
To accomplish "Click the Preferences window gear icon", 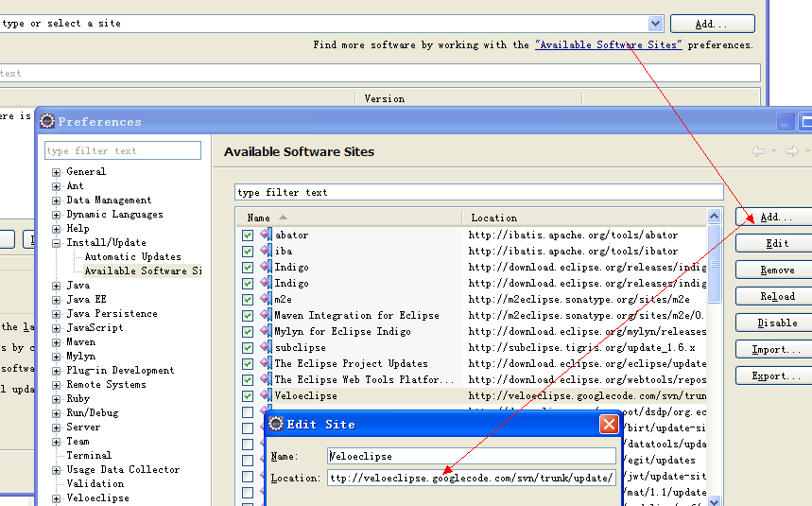I will pos(47,121).
